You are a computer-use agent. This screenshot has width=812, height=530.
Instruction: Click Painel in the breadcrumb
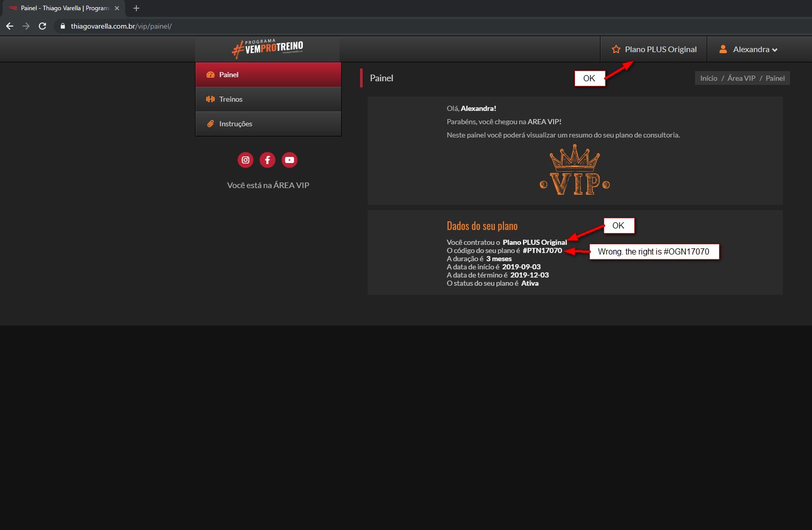(x=775, y=78)
